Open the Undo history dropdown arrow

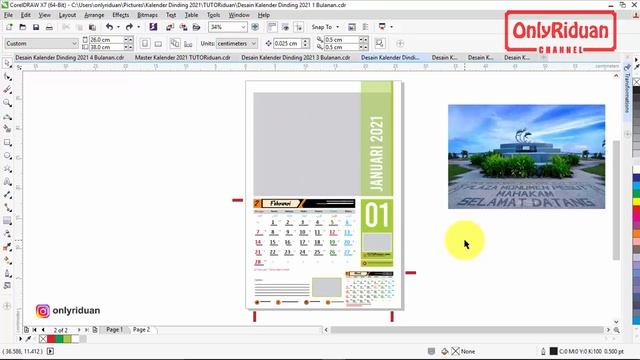tap(118, 27)
